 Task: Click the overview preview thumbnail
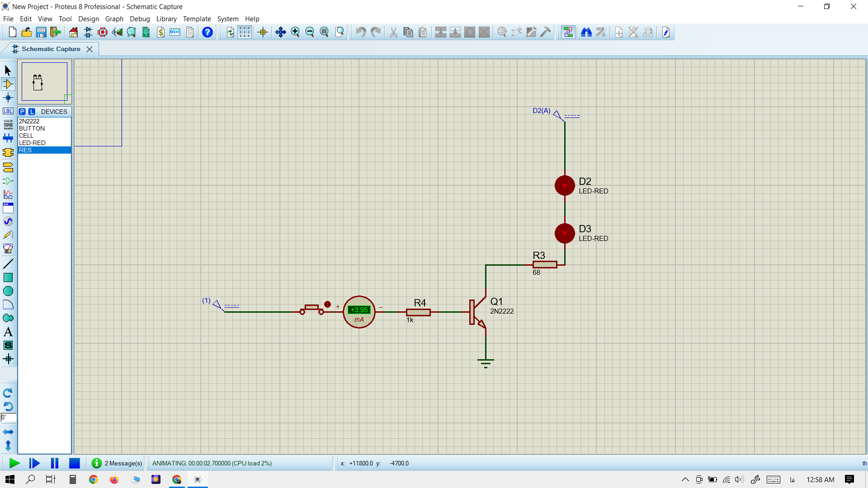coord(44,82)
